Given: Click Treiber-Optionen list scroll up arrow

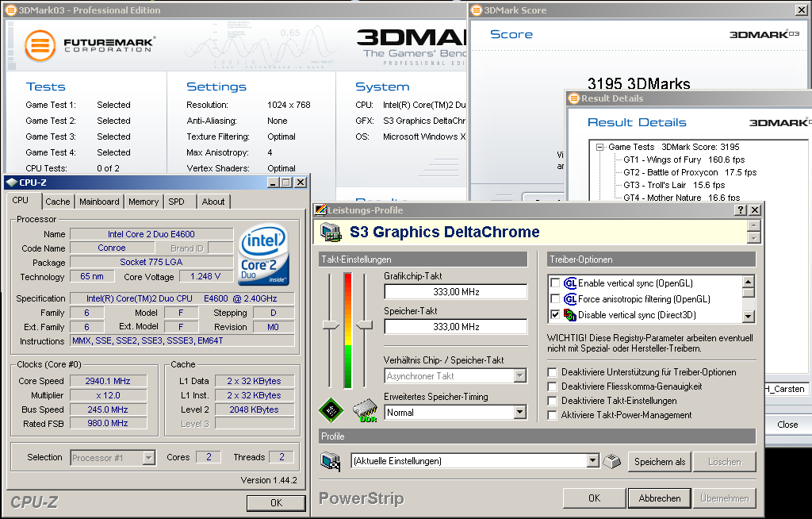Looking at the screenshot, I should pos(749,282).
